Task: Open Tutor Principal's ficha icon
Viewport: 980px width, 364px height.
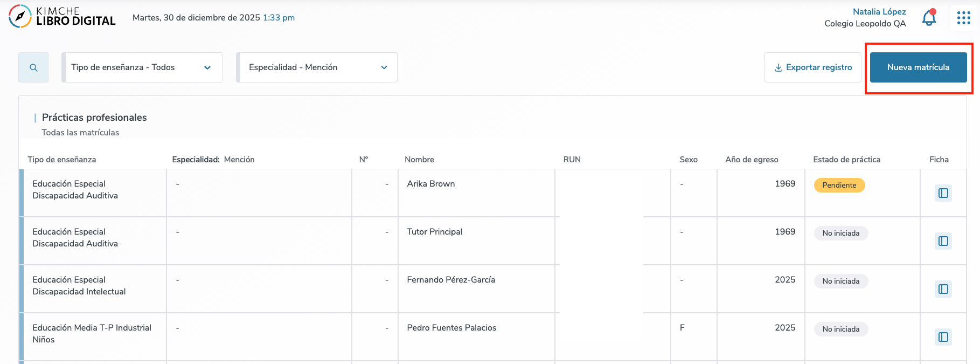Action: [943, 241]
